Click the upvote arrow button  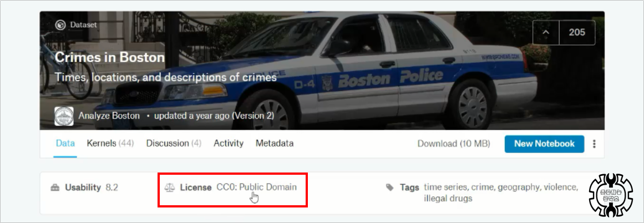[546, 32]
